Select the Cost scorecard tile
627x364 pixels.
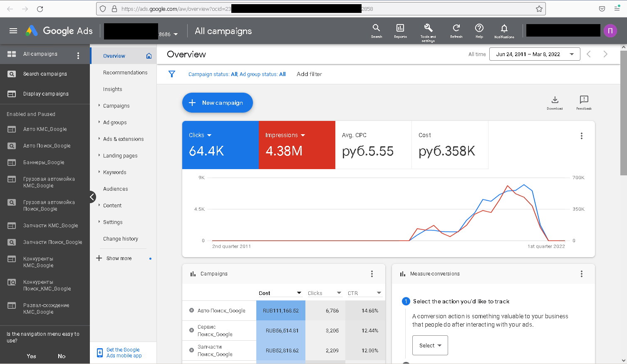[450, 145]
